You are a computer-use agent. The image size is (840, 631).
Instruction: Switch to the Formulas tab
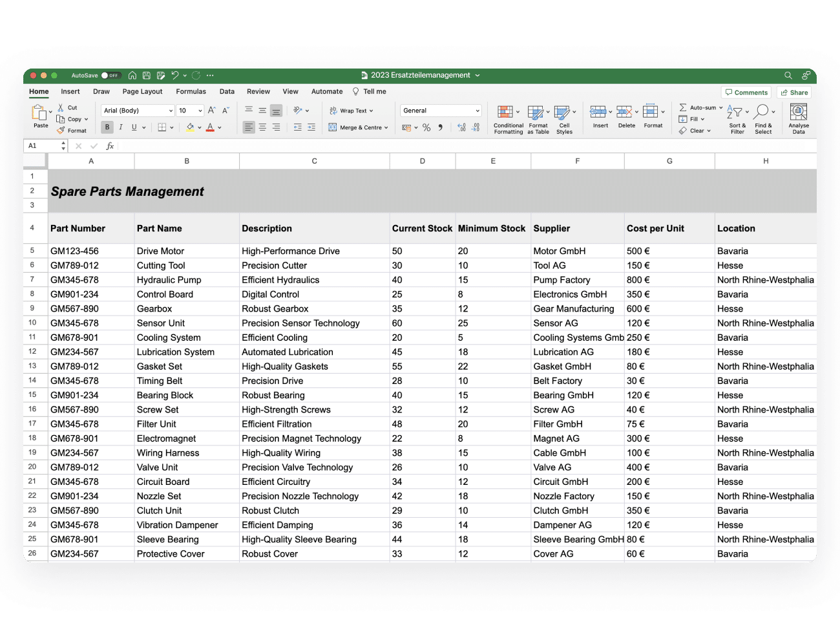(x=191, y=92)
